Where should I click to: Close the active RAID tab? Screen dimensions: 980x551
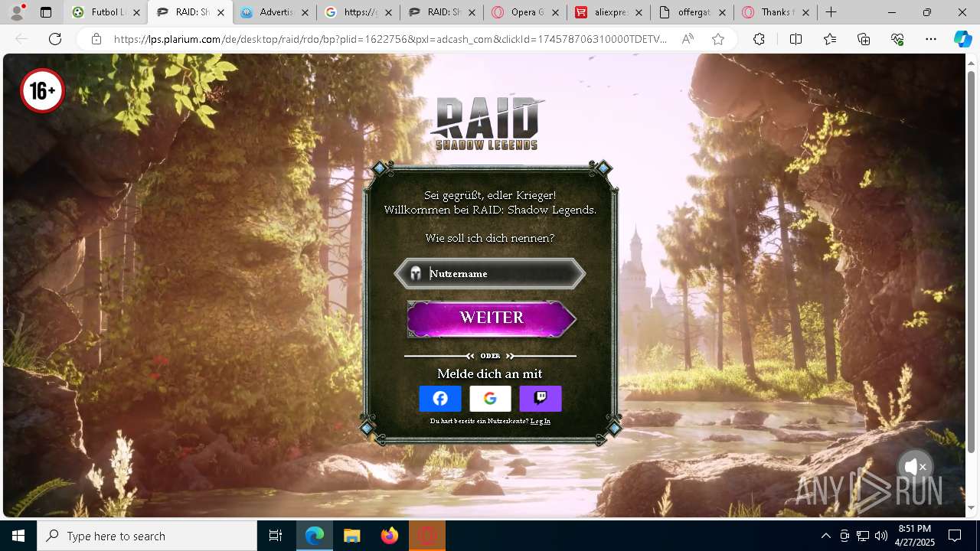coord(220,12)
